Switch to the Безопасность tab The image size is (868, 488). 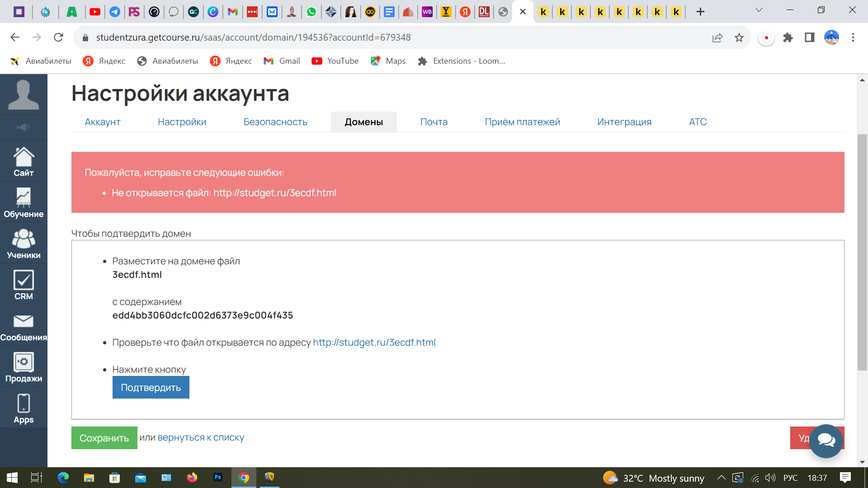[x=275, y=122]
